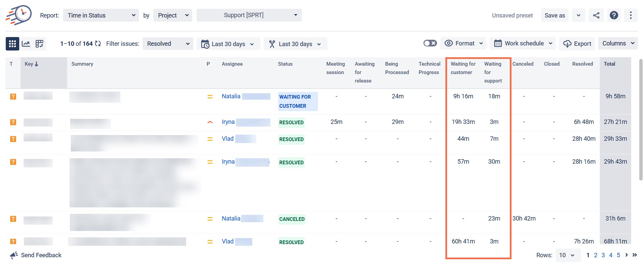Open the three-dot more options menu

coord(631,15)
